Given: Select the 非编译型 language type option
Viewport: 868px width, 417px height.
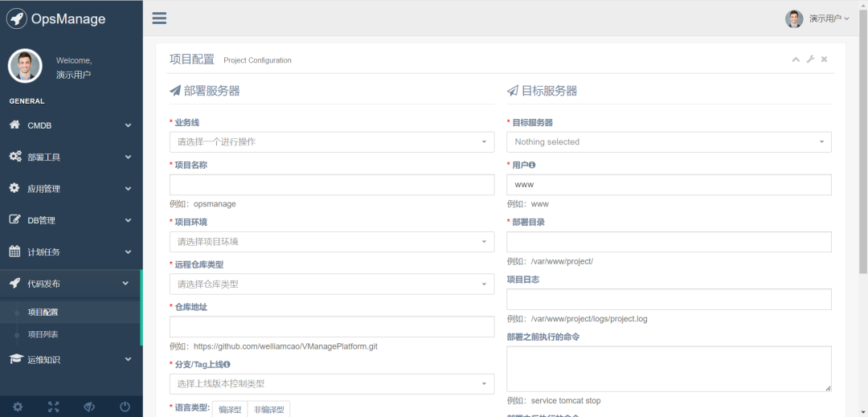Looking at the screenshot, I should [x=268, y=409].
